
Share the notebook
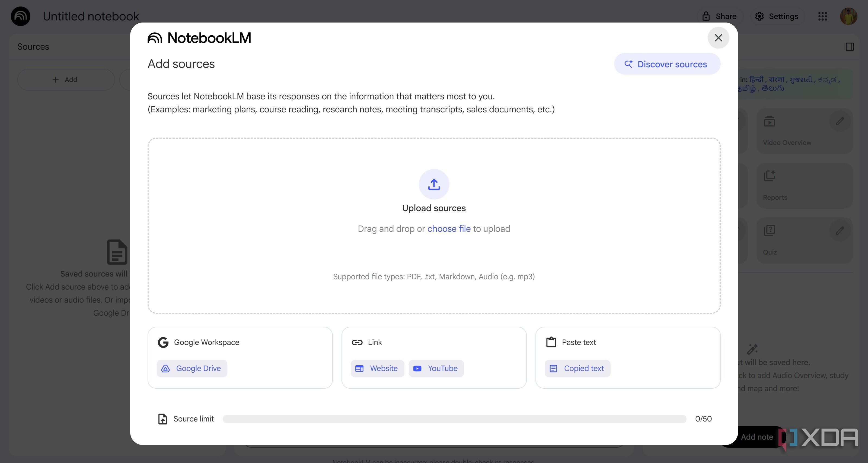[x=719, y=16]
